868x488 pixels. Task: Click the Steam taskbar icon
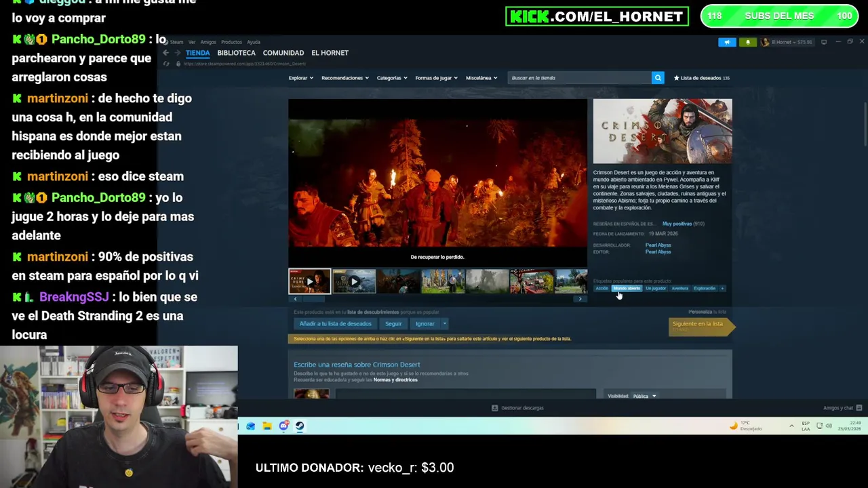pos(300,426)
